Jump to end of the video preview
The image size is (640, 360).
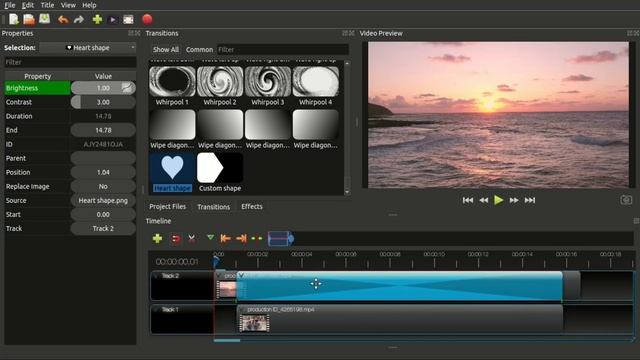click(x=530, y=200)
